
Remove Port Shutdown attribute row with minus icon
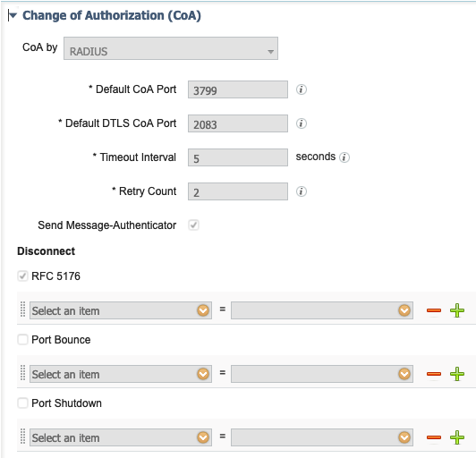pos(433,437)
